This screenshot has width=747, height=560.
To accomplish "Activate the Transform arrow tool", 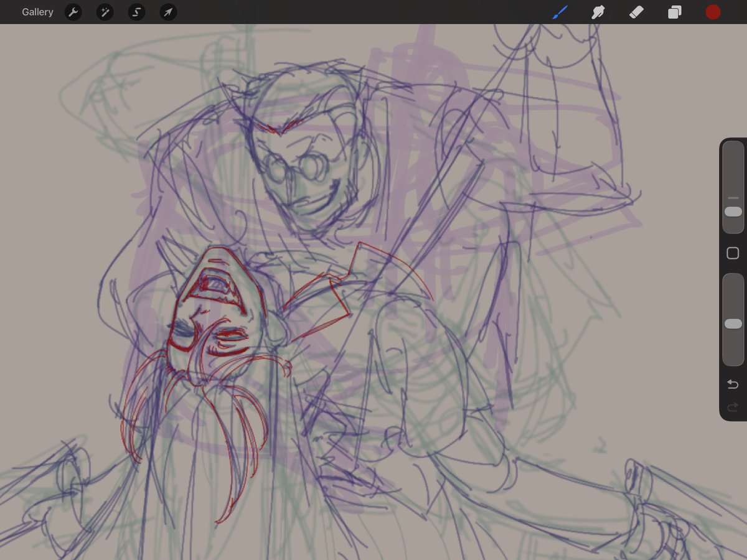I will tap(168, 12).
